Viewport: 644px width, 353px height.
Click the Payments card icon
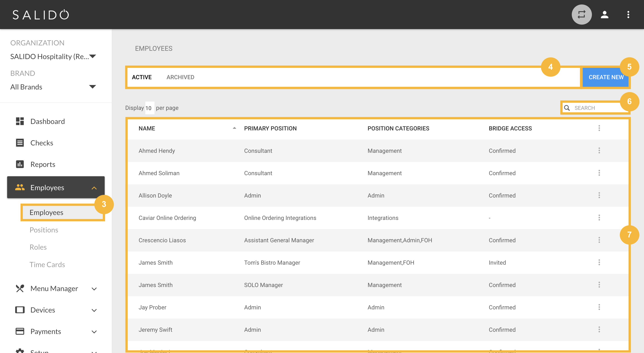[x=20, y=331]
